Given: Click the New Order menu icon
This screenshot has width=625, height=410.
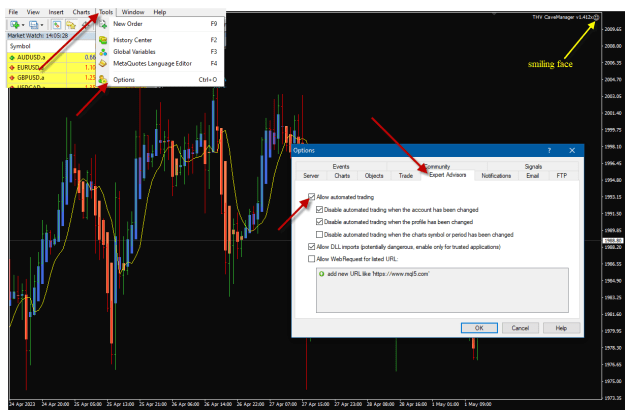Looking at the screenshot, I should (x=103, y=24).
